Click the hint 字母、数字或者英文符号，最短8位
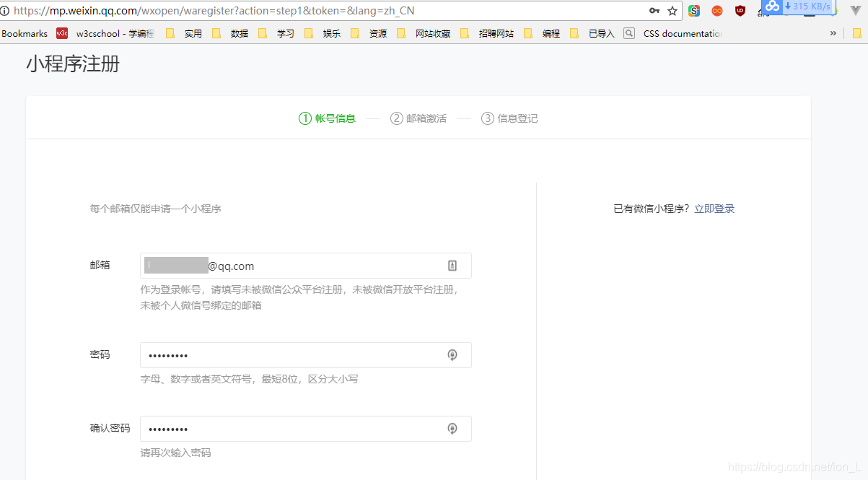The height and width of the screenshot is (480, 868). click(249, 379)
